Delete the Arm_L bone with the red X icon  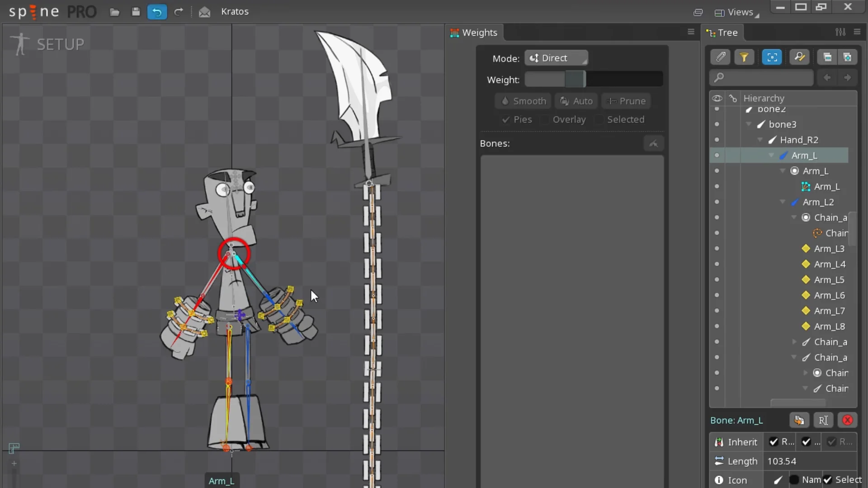pos(847,420)
